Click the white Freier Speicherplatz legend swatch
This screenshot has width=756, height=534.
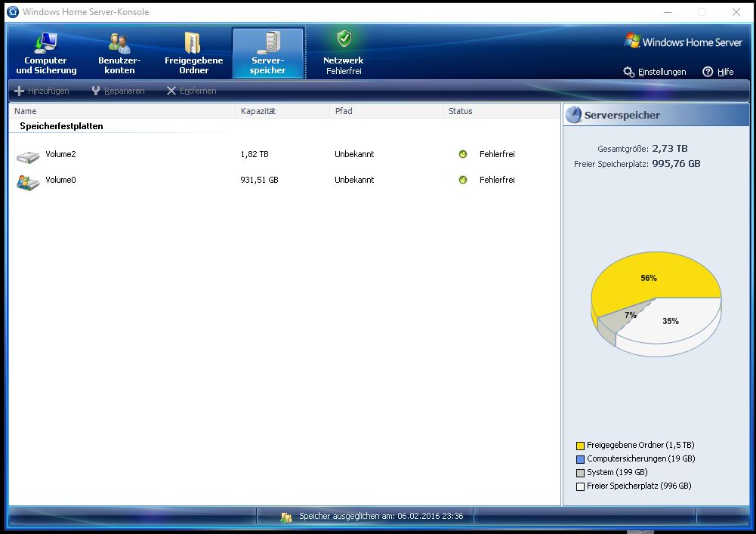[x=581, y=486]
